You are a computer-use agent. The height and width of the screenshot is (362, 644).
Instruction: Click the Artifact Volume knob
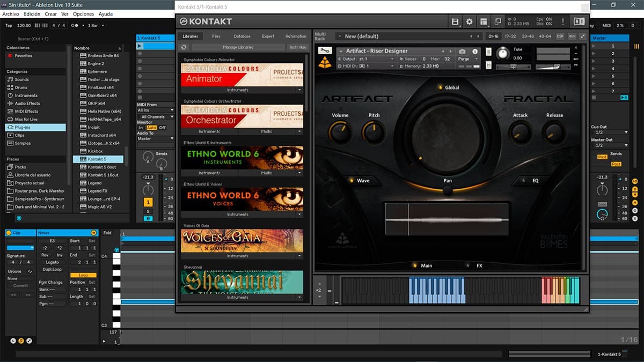(x=340, y=132)
